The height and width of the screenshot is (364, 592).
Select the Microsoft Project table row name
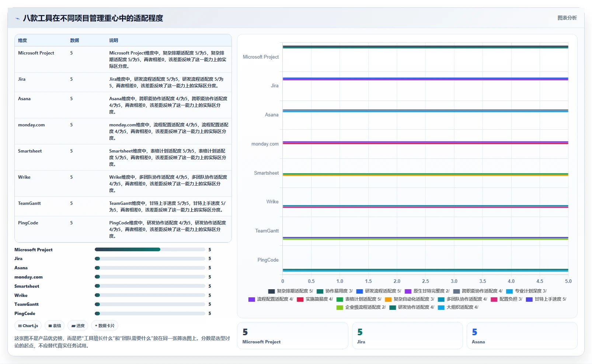[x=36, y=53]
